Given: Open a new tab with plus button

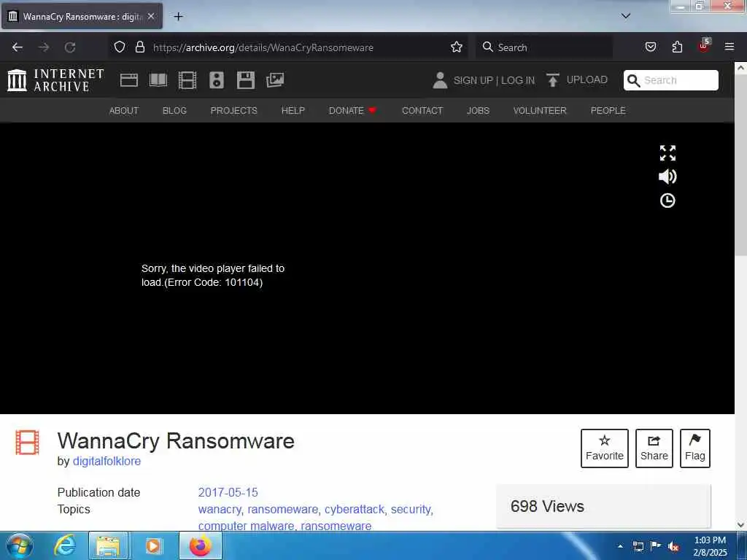Looking at the screenshot, I should 178,17.
